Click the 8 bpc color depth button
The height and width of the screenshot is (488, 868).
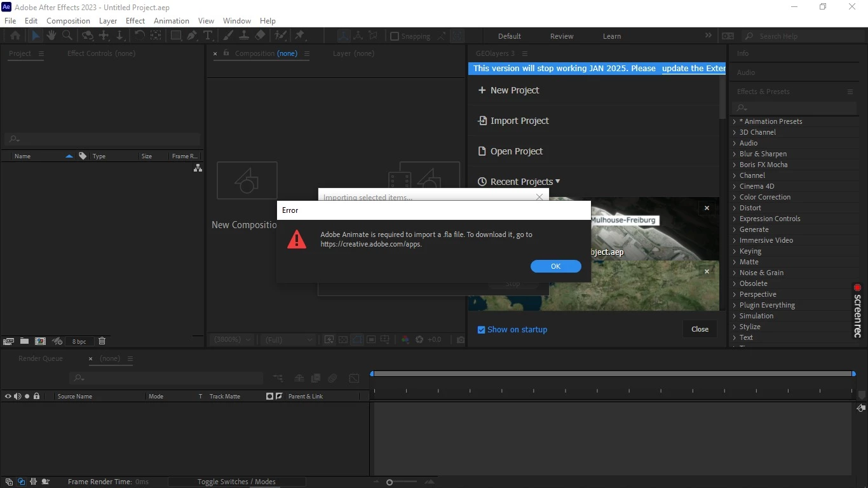click(x=79, y=341)
